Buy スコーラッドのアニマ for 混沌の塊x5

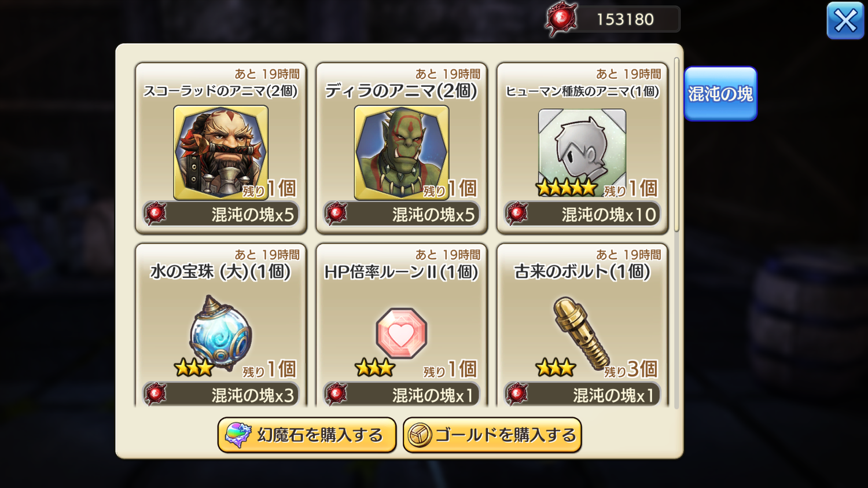[x=220, y=214]
